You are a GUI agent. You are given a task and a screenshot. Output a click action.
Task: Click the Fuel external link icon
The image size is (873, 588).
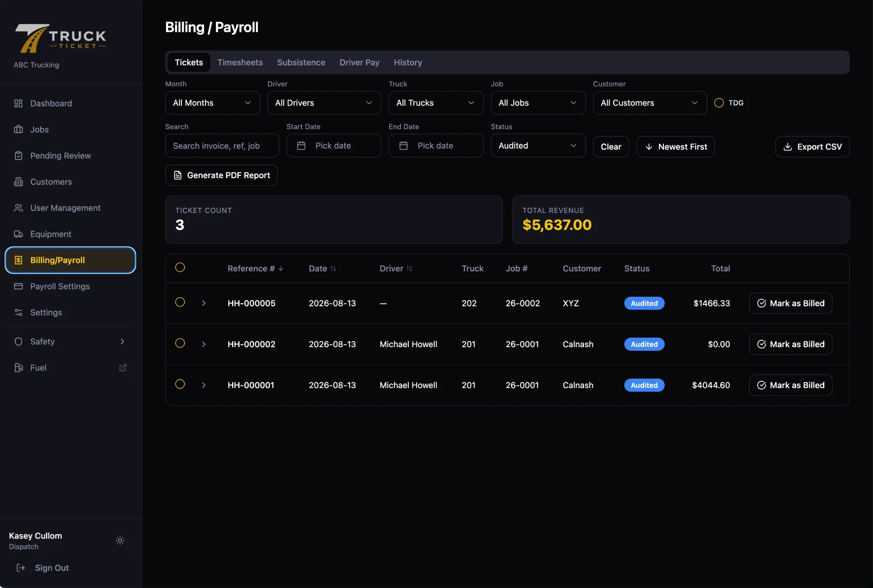click(123, 368)
